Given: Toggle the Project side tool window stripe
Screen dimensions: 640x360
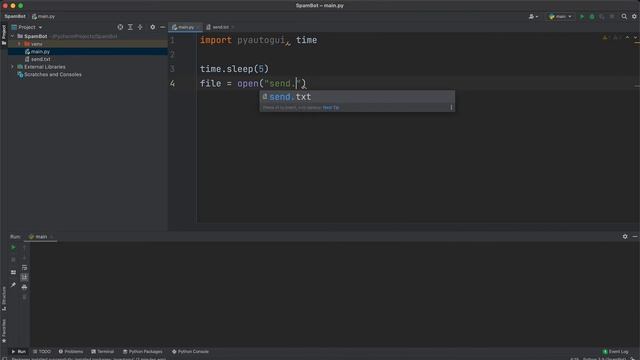Looking at the screenshot, I should coord(4,35).
